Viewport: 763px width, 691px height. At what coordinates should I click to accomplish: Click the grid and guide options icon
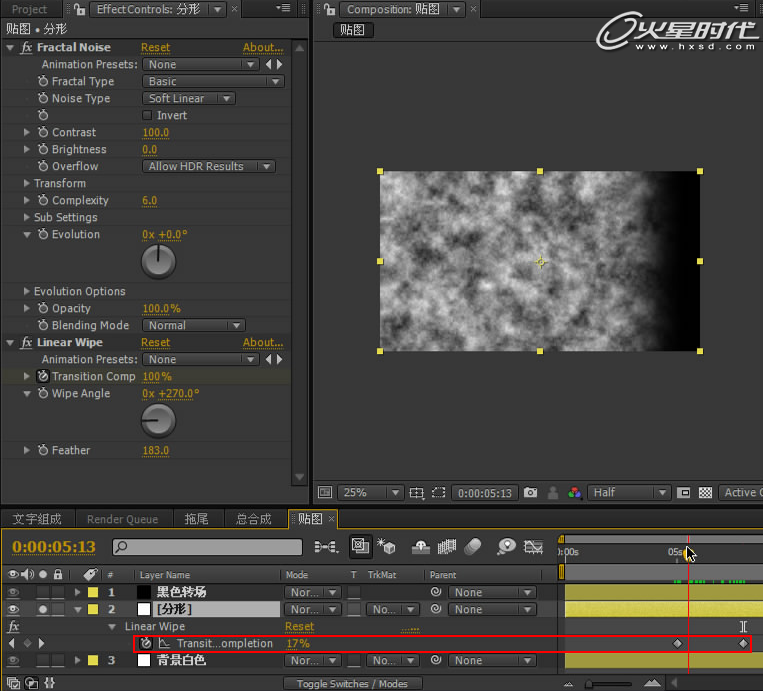[418, 493]
